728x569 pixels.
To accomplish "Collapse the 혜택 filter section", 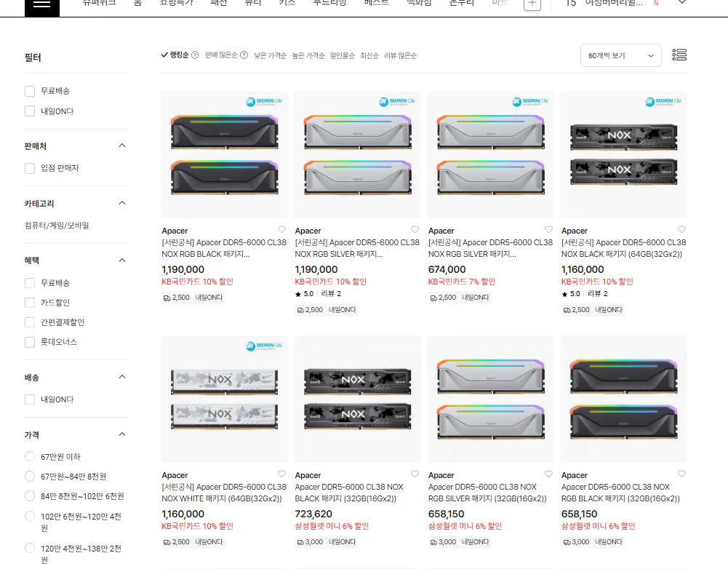I will click(x=121, y=260).
